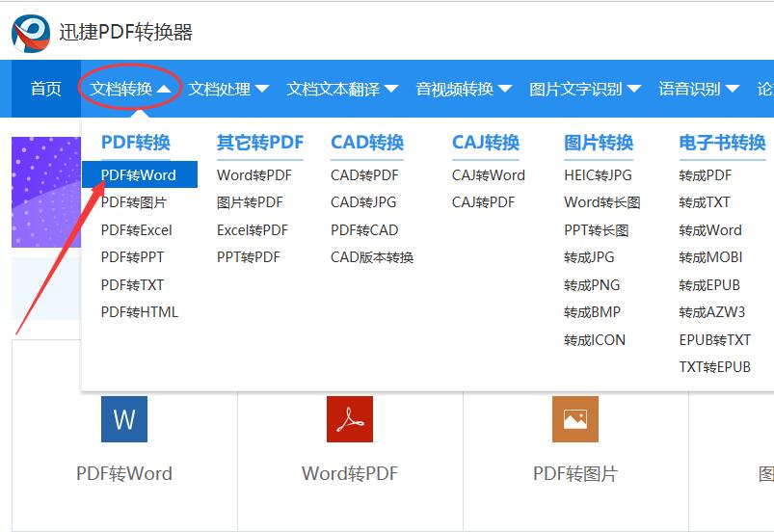Select PDF转CAD option
Screen dimensions: 774x532
pyautogui.click(x=364, y=230)
